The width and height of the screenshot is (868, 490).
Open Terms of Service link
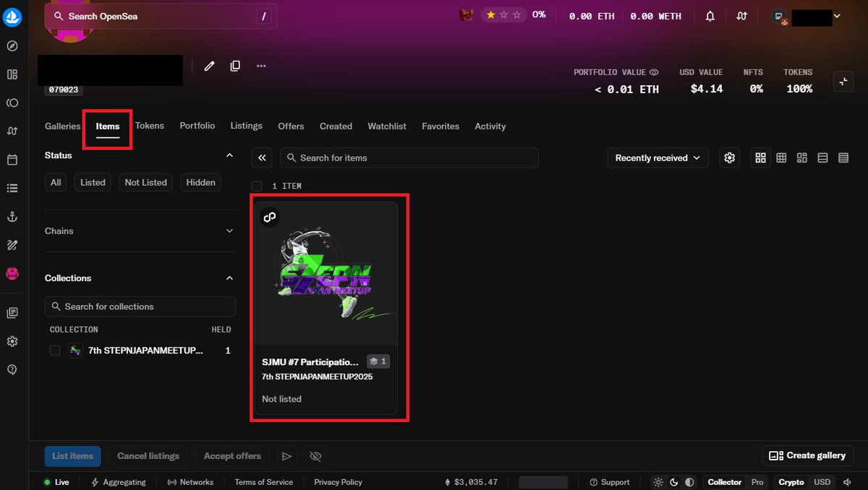pyautogui.click(x=264, y=482)
